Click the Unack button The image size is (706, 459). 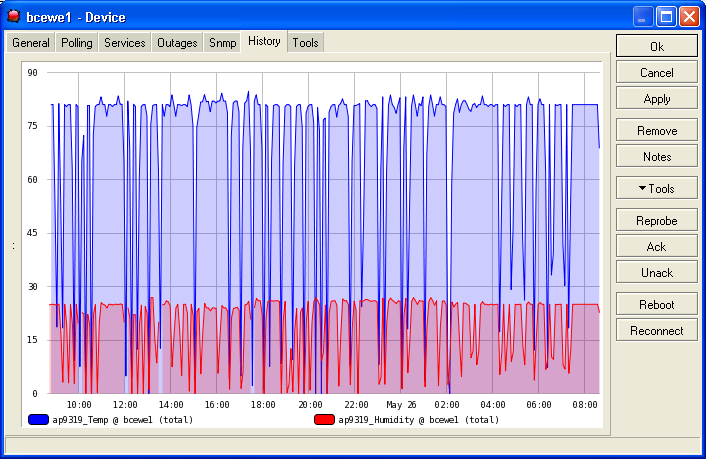tap(656, 273)
